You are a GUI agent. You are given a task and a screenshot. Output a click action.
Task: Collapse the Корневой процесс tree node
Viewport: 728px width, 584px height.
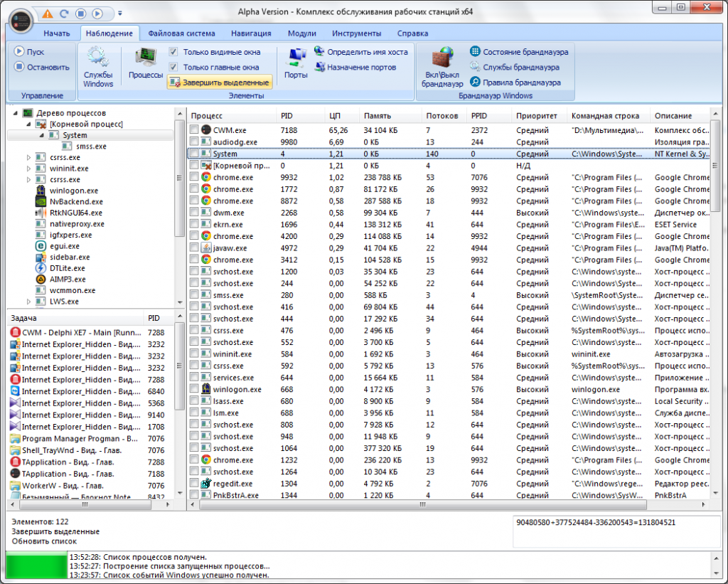29,124
